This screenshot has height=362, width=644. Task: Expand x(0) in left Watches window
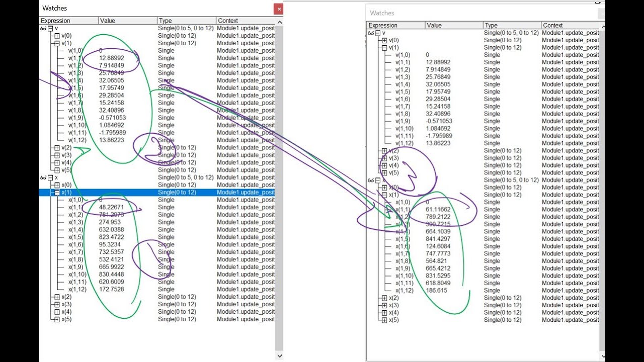(57, 185)
